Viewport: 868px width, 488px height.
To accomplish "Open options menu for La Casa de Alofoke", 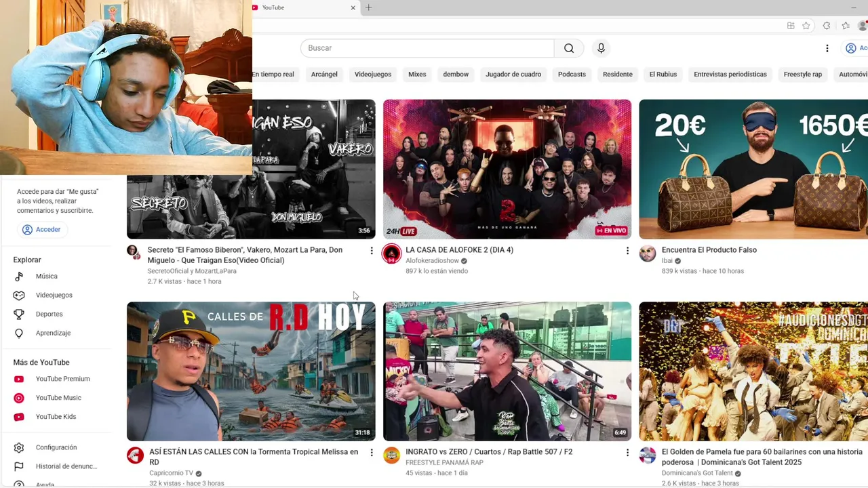I will click(627, 251).
